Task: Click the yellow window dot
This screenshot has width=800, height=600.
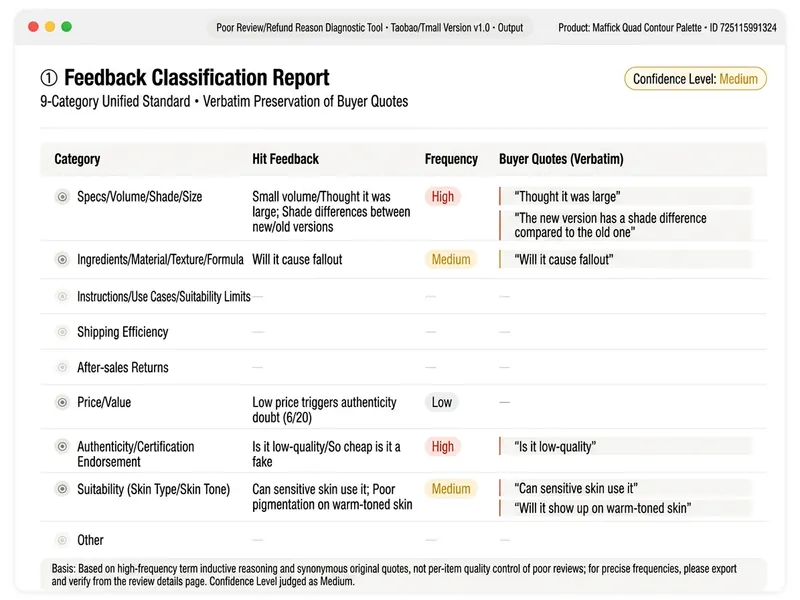Action: coord(50,27)
